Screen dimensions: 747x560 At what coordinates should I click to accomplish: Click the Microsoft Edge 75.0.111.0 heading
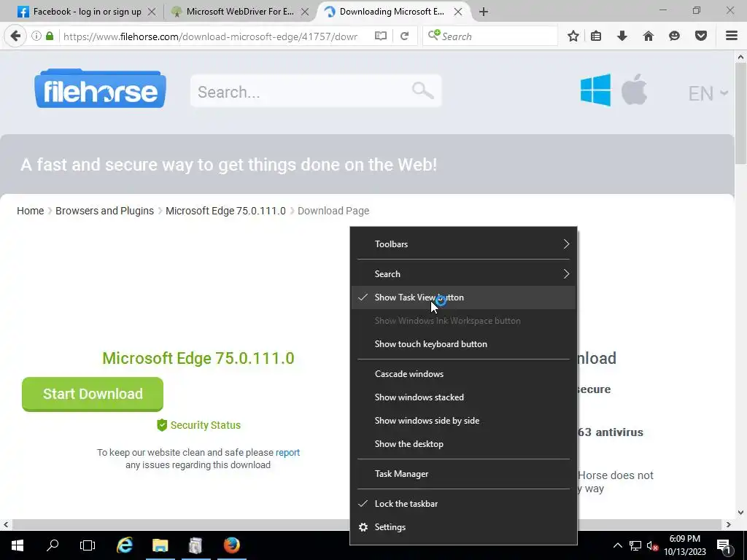198,358
